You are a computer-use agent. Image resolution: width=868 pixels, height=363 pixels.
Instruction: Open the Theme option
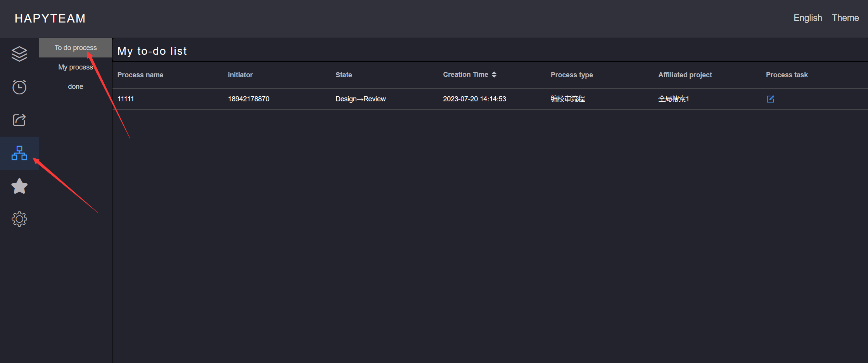845,18
